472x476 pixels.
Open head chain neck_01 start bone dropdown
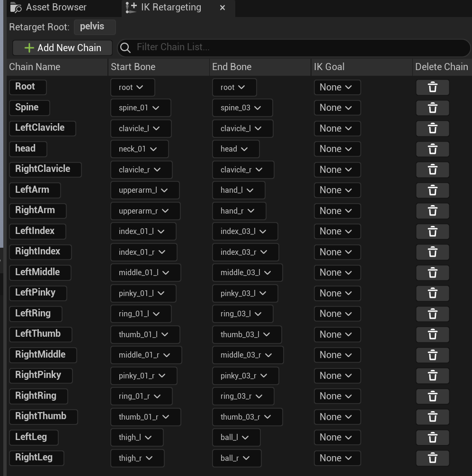[x=140, y=149]
